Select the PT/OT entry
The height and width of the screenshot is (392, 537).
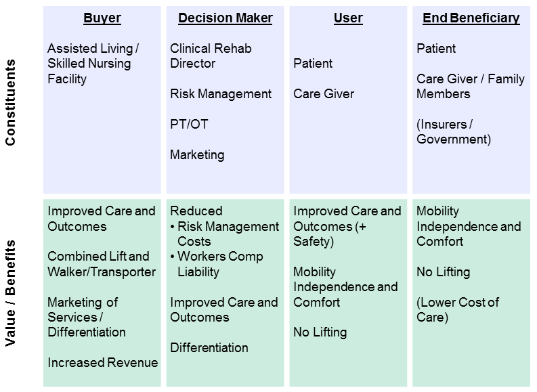[188, 125]
